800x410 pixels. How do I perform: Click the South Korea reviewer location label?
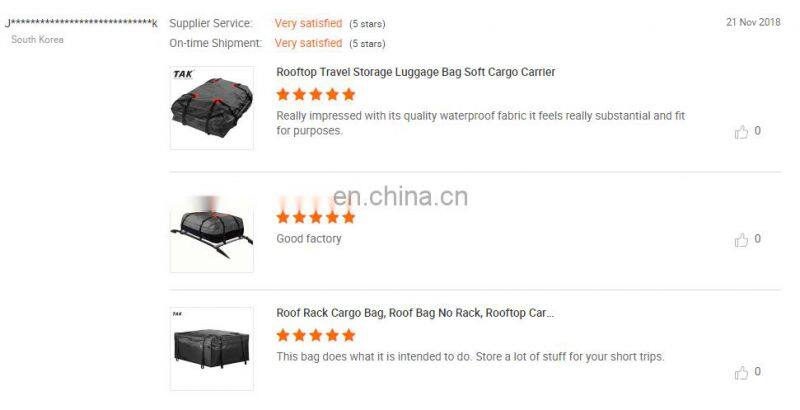(37, 39)
